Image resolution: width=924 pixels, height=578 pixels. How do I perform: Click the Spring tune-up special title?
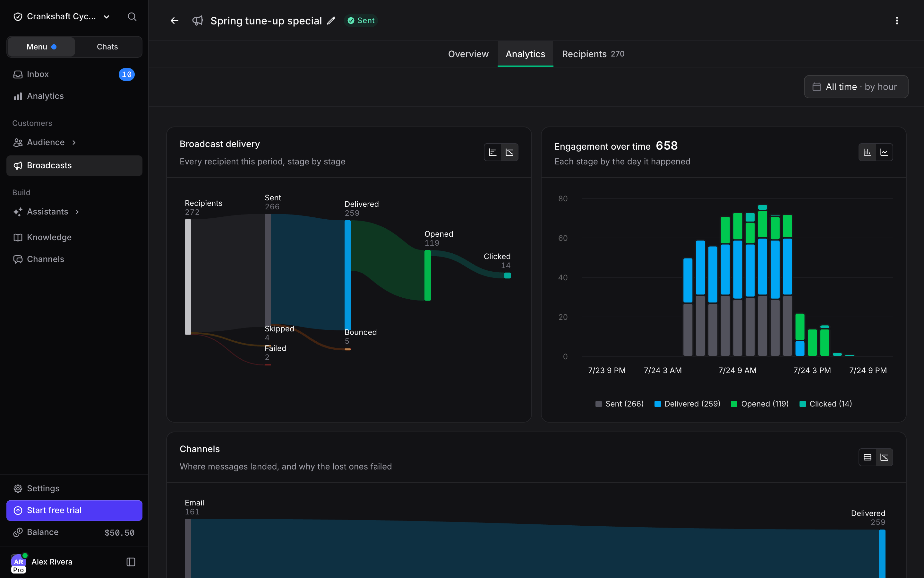[x=266, y=21]
